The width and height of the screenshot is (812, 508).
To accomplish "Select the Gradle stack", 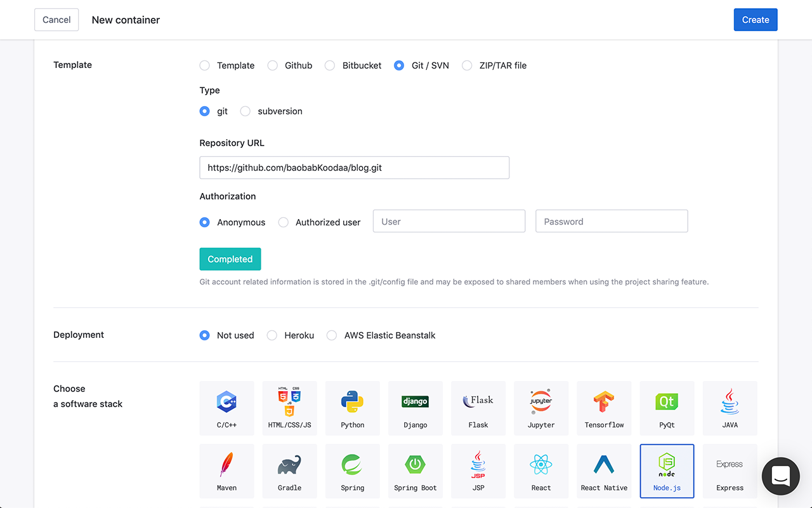I will (289, 471).
